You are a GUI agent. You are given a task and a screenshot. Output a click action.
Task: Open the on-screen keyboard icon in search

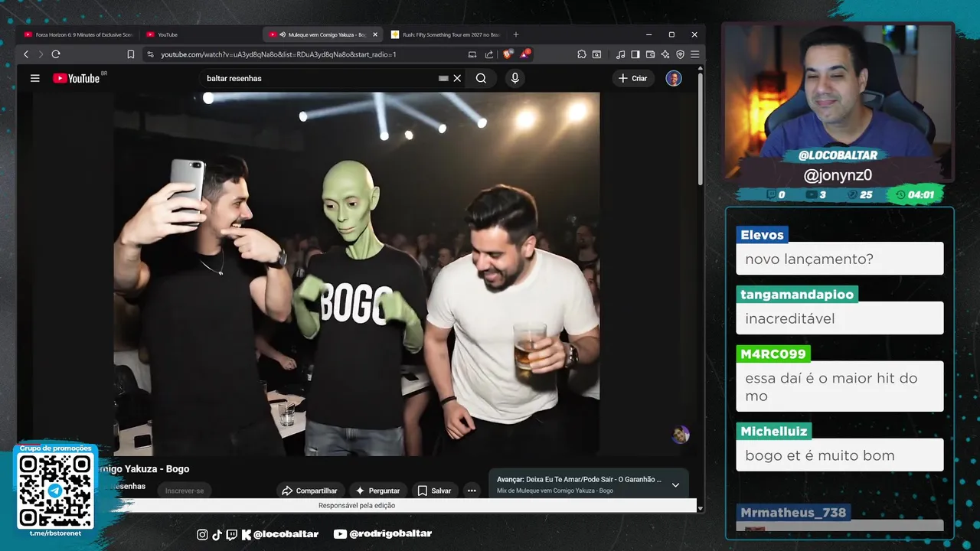click(x=443, y=78)
